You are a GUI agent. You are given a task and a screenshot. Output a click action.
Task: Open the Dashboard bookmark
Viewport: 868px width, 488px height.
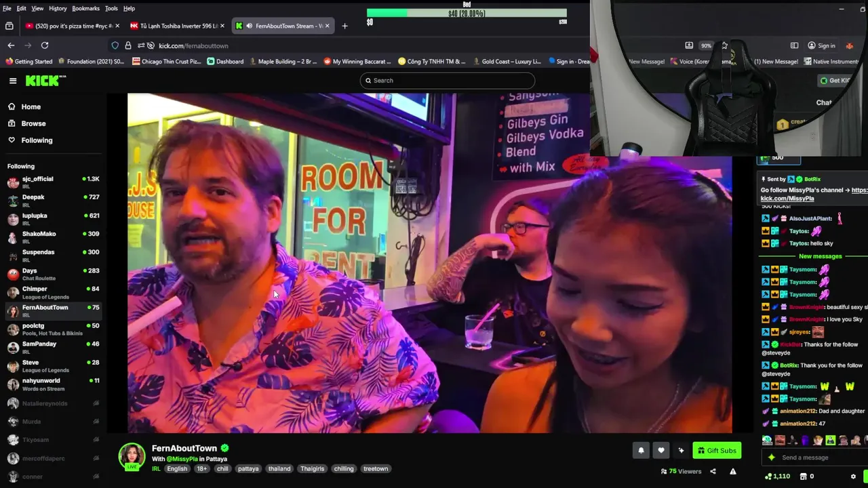225,61
